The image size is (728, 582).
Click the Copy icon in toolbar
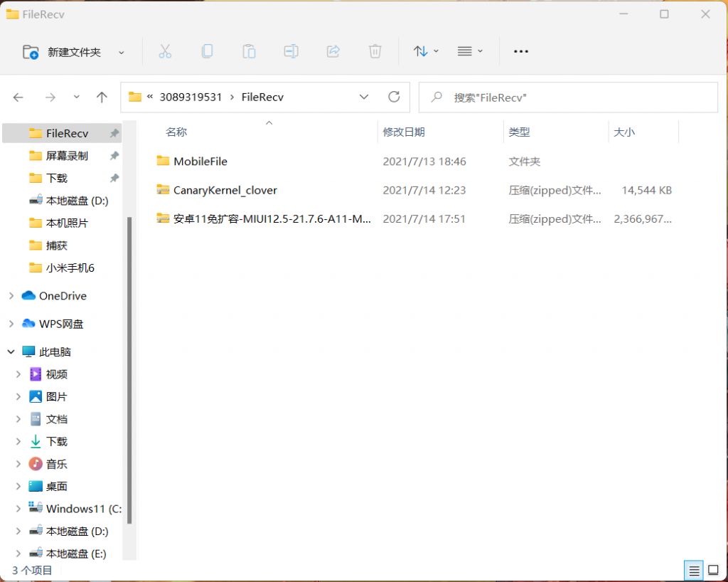click(x=207, y=51)
